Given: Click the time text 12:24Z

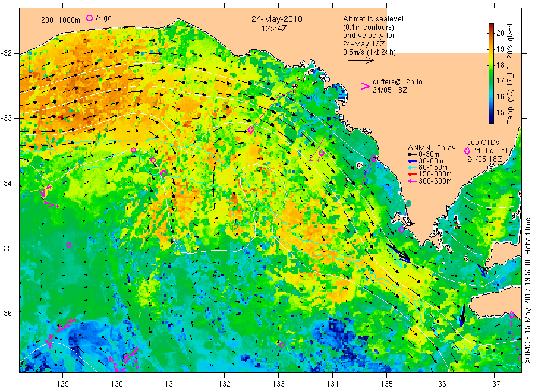Looking at the screenshot, I should point(274,29).
